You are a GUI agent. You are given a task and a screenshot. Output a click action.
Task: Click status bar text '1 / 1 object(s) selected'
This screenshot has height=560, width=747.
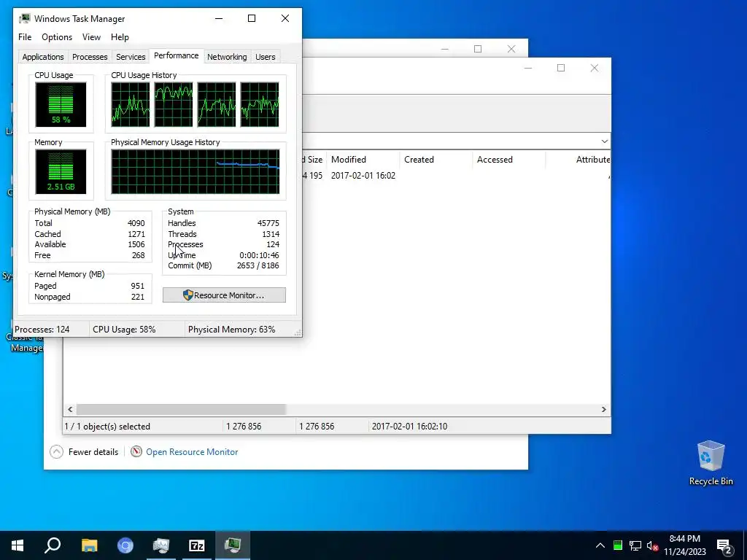(107, 426)
